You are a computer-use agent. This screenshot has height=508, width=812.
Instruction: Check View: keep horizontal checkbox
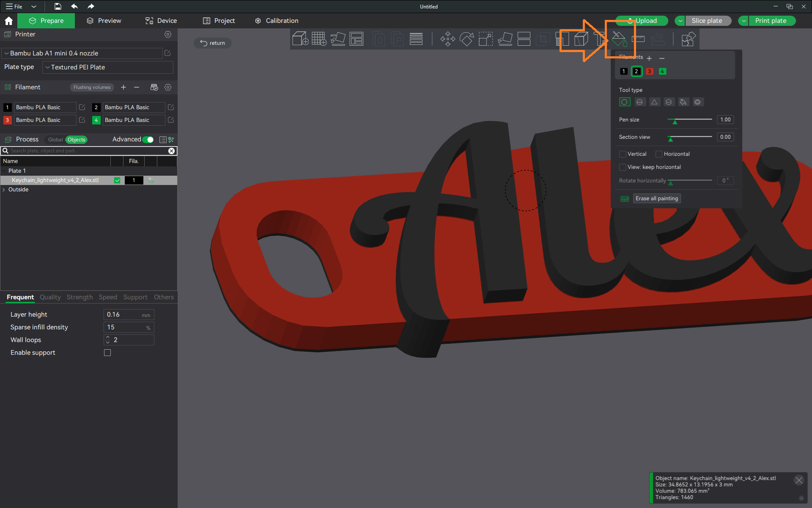point(623,167)
